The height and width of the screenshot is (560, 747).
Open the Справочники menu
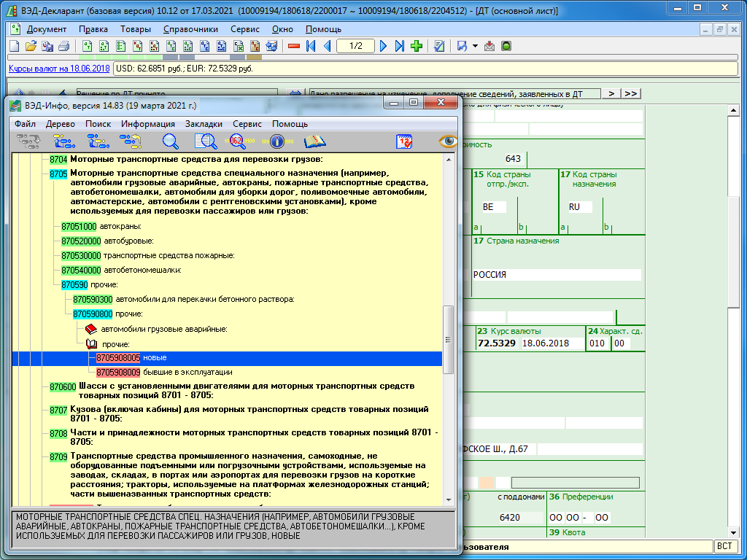point(190,29)
